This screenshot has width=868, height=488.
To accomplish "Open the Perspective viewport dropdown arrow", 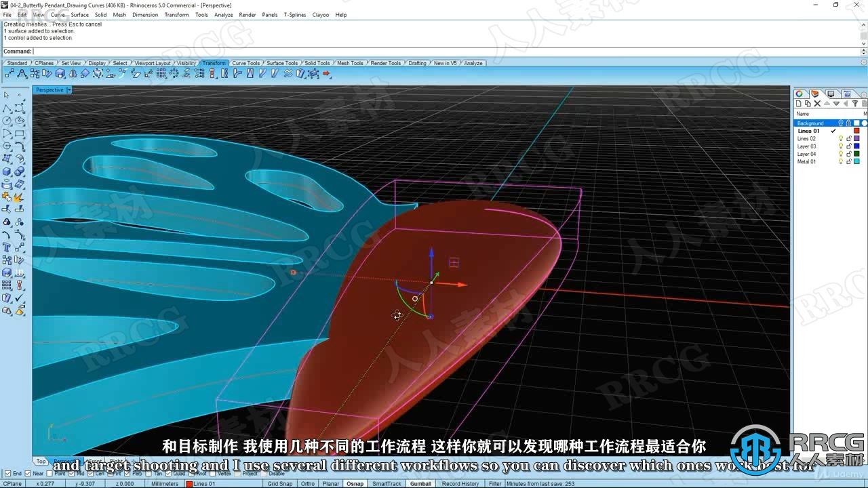I will click(x=68, y=89).
